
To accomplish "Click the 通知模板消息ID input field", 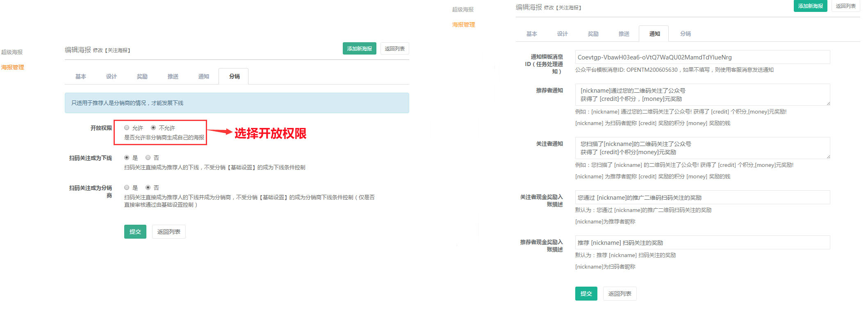I will pos(702,57).
